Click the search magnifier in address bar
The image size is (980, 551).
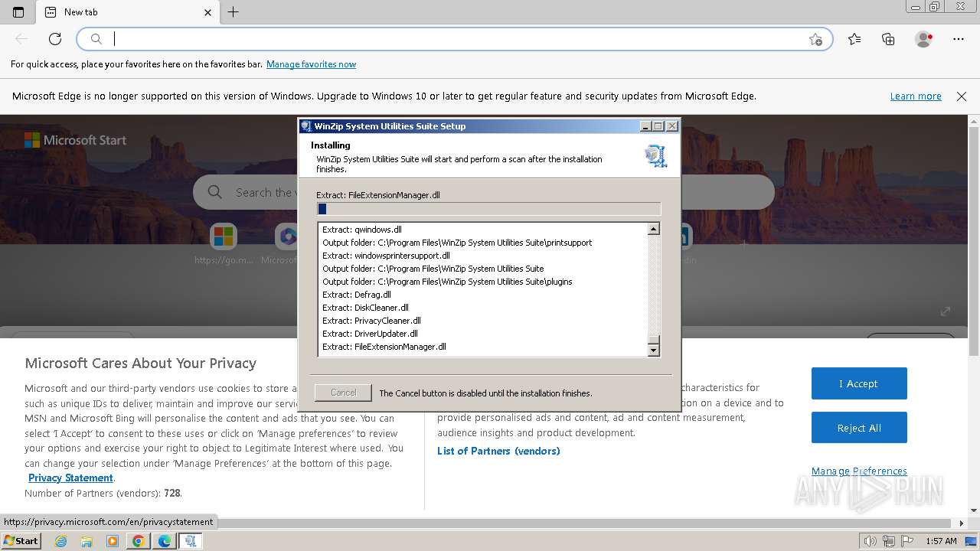point(96,39)
